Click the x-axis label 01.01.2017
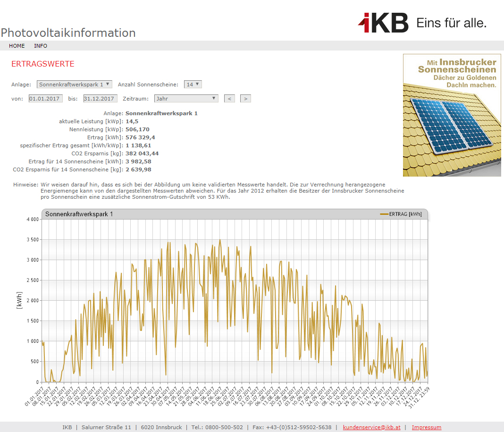504x432 pixels. click(x=34, y=396)
